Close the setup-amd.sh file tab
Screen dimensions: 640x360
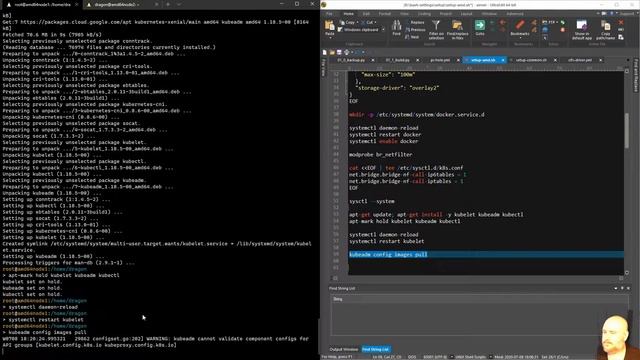tap(503, 60)
